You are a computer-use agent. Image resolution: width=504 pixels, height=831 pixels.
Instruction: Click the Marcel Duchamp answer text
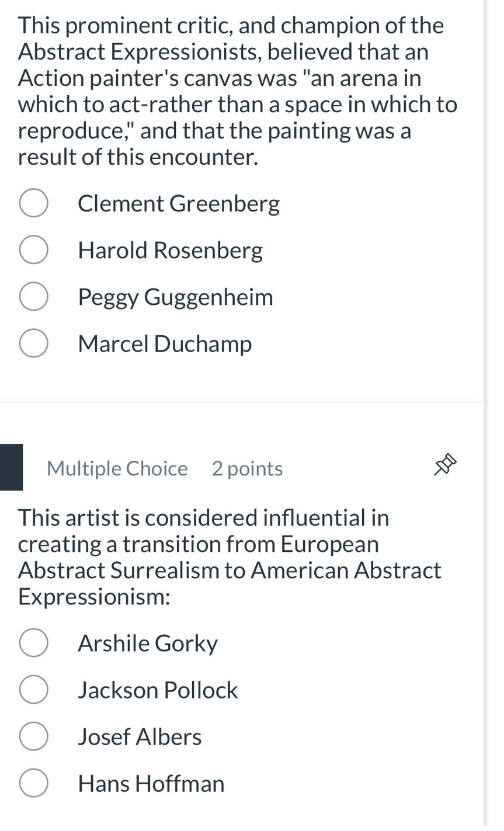(164, 343)
